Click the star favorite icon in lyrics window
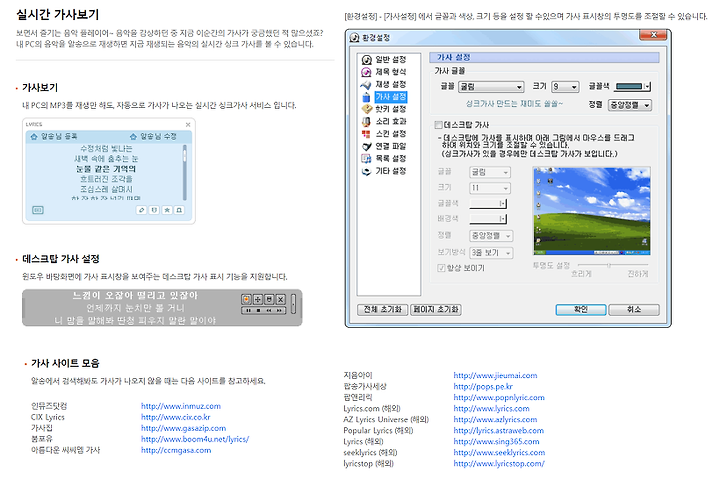This screenshot has height=493, width=720. 167,210
